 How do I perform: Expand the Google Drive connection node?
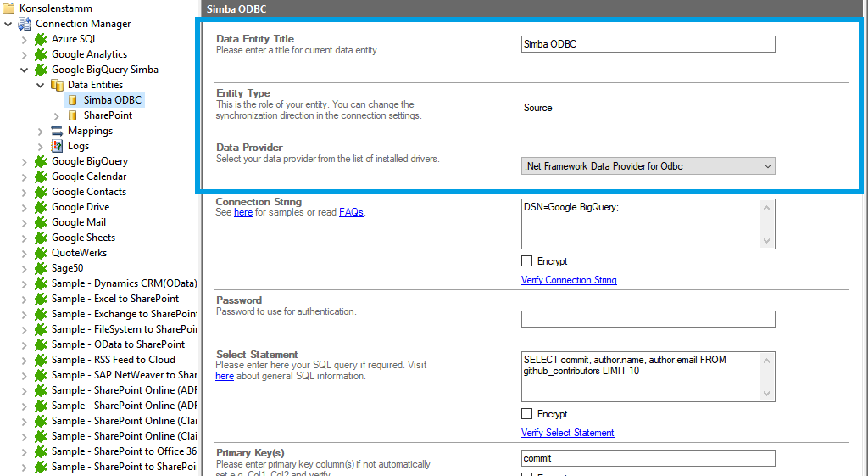pos(25,207)
